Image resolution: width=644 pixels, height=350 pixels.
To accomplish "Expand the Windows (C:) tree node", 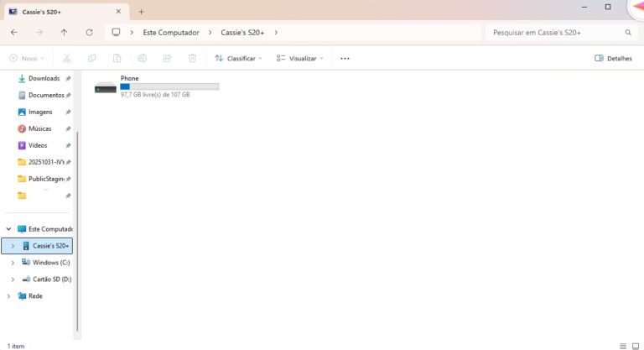I will click(13, 263).
